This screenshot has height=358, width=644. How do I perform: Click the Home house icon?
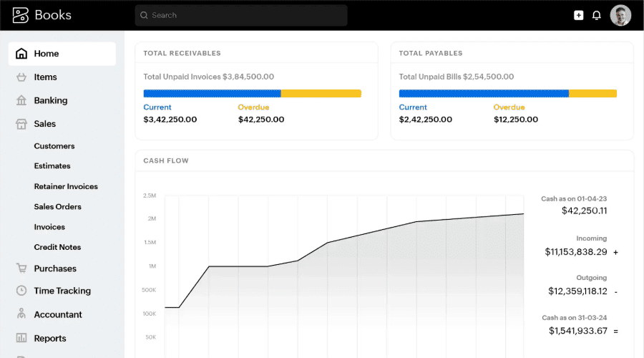click(x=21, y=54)
